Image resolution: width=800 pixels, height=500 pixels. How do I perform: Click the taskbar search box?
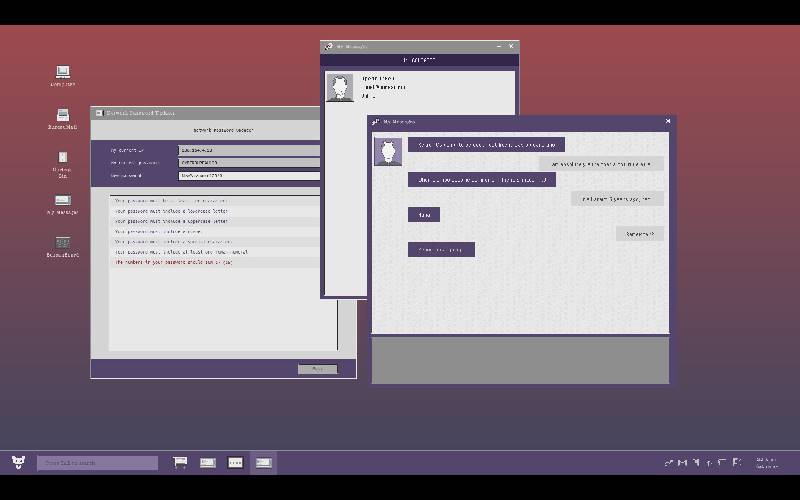click(x=98, y=462)
